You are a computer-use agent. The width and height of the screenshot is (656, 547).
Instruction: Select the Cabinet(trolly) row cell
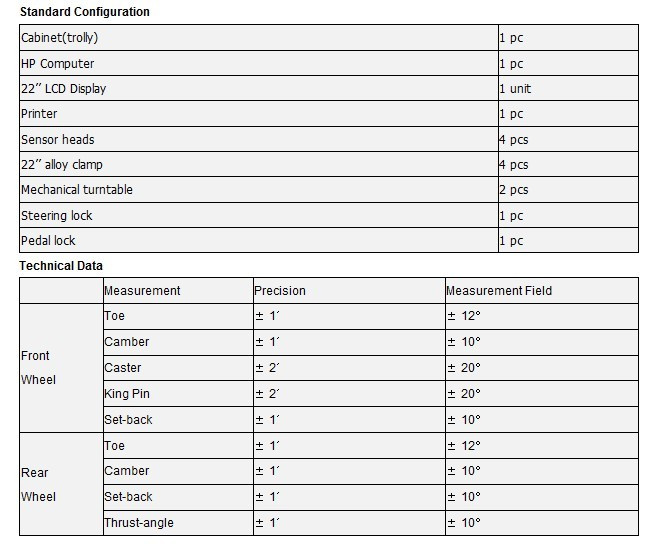pos(259,38)
